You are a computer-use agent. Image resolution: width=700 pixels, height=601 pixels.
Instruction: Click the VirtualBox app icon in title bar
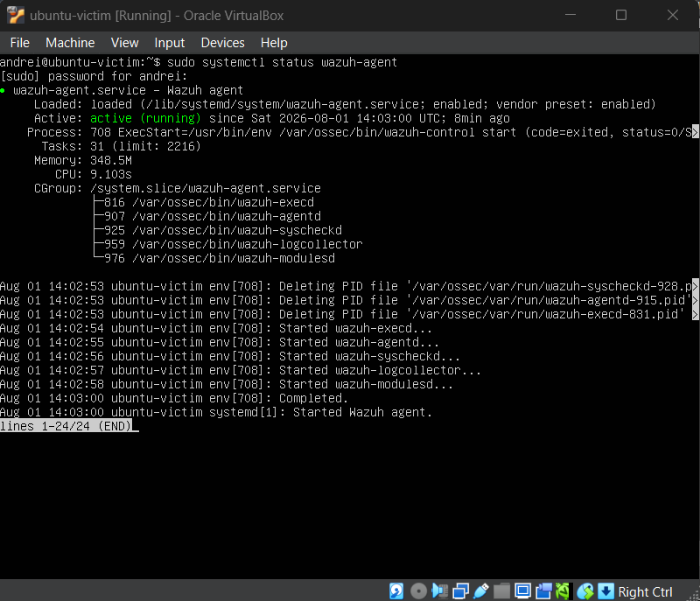pos(16,15)
